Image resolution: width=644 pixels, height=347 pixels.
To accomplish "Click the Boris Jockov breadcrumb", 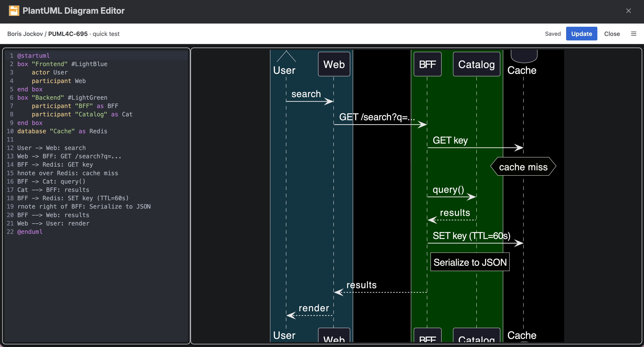I will tap(25, 34).
